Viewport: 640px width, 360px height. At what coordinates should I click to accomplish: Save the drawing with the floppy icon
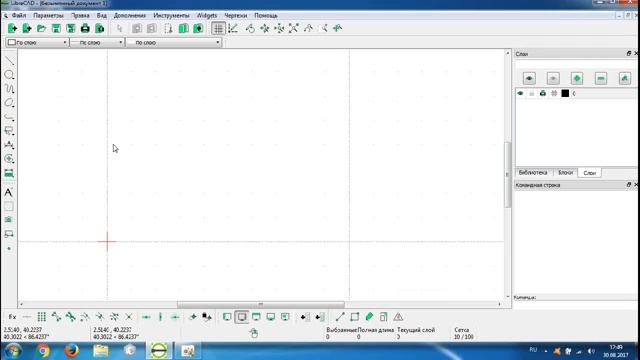point(56,28)
